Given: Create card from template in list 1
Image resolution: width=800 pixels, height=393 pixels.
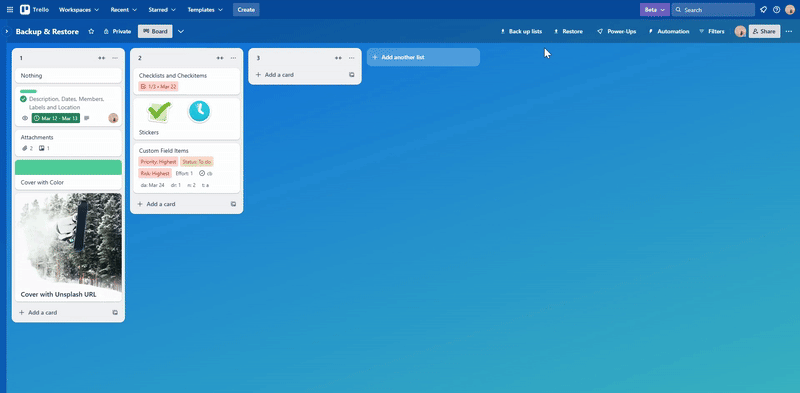Looking at the screenshot, I should click(x=115, y=312).
